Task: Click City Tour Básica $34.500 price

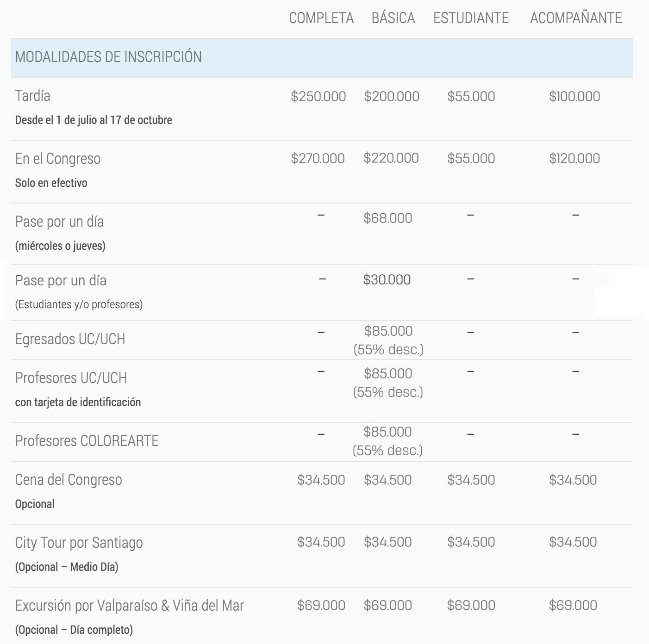Action: tap(388, 542)
